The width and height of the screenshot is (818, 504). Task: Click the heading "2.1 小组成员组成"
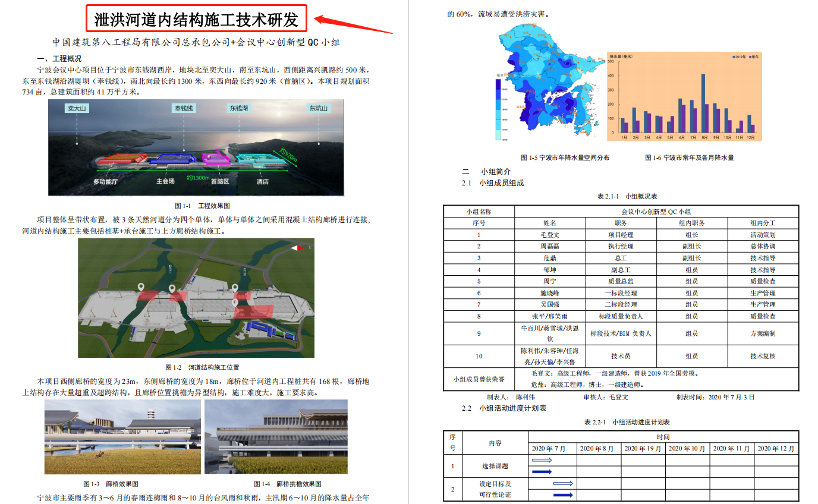click(x=493, y=183)
